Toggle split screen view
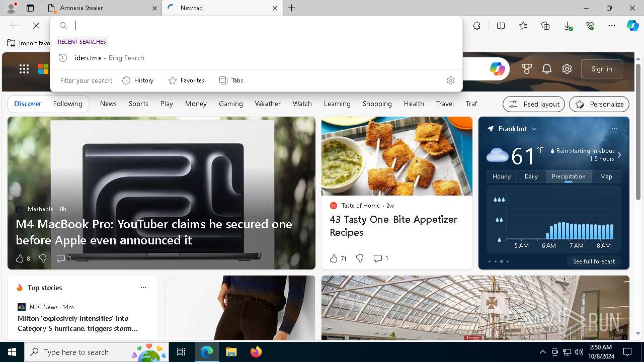Image resolution: width=644 pixels, height=362 pixels. coord(501,26)
